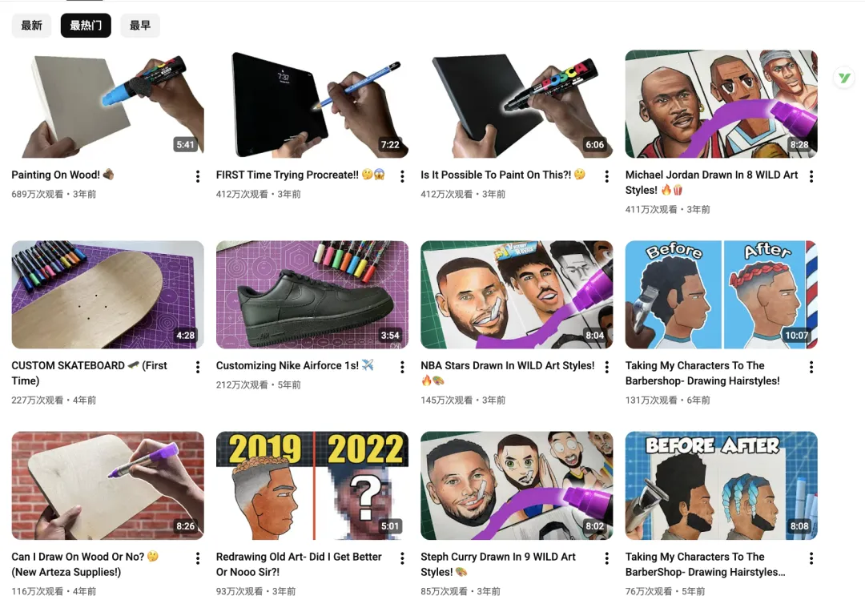
Task: Open more actions for Redrawing Old Art video
Action: tap(402, 558)
